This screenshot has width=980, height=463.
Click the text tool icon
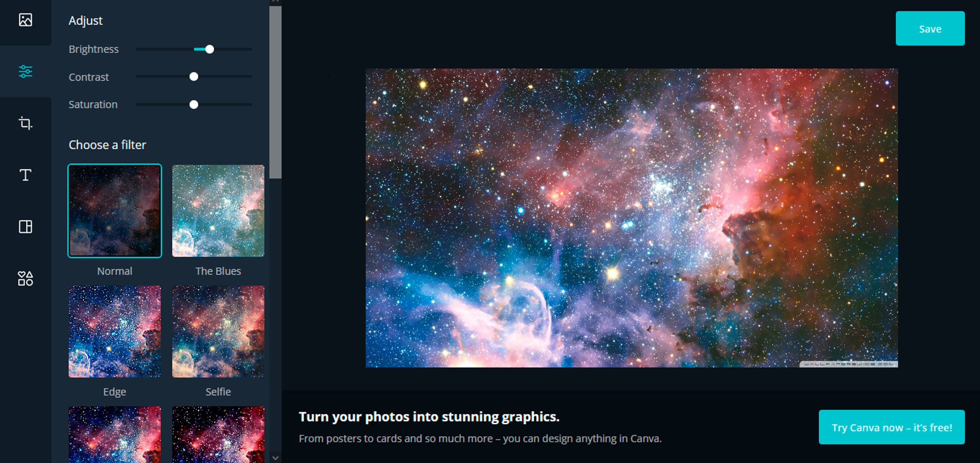tap(26, 174)
